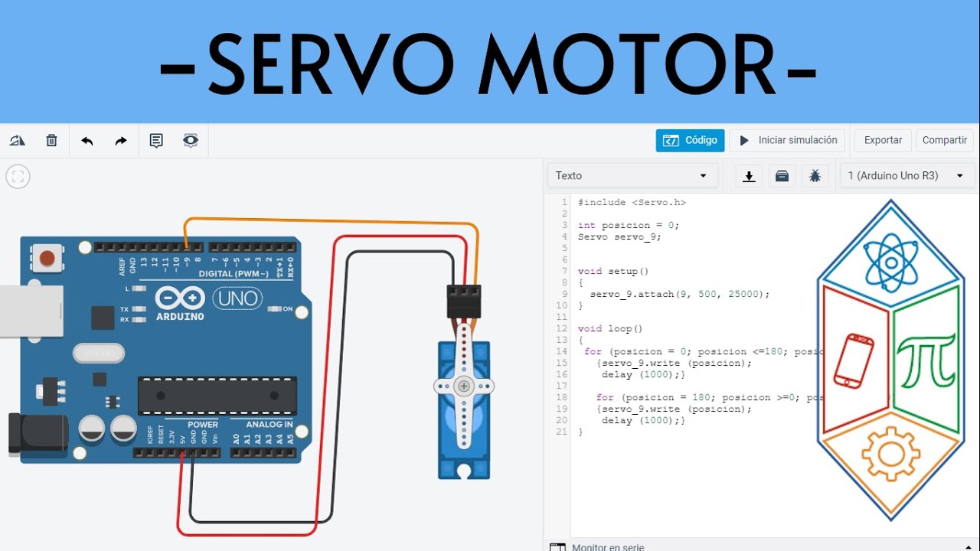Click the Arduino power jack

37,435
